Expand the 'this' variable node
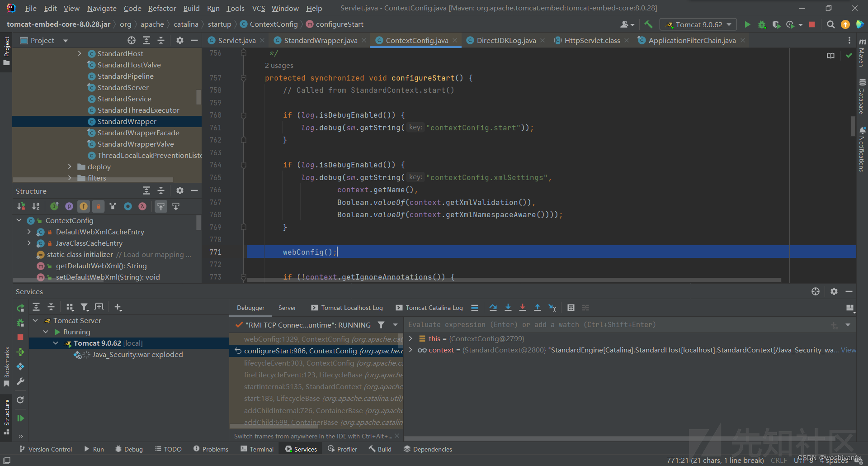Image resolution: width=868 pixels, height=466 pixels. [x=410, y=338]
